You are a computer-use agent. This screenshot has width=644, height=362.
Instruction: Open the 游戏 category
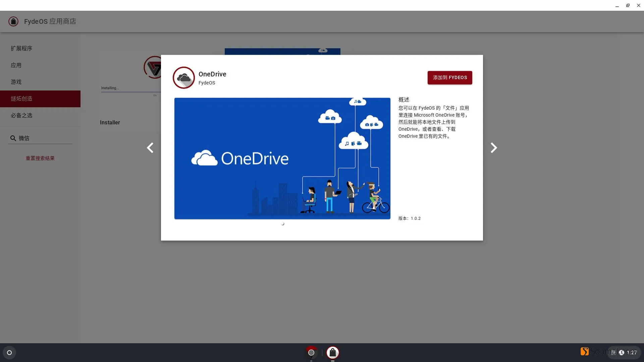pyautogui.click(x=40, y=82)
